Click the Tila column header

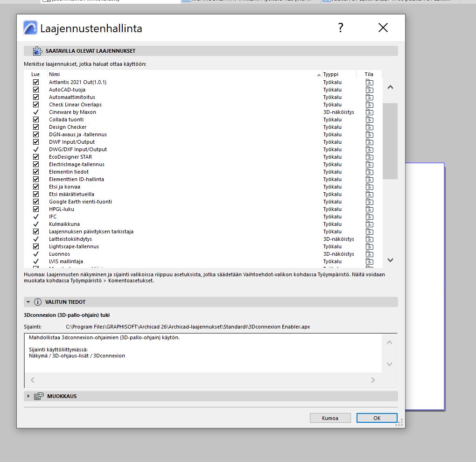(369, 74)
